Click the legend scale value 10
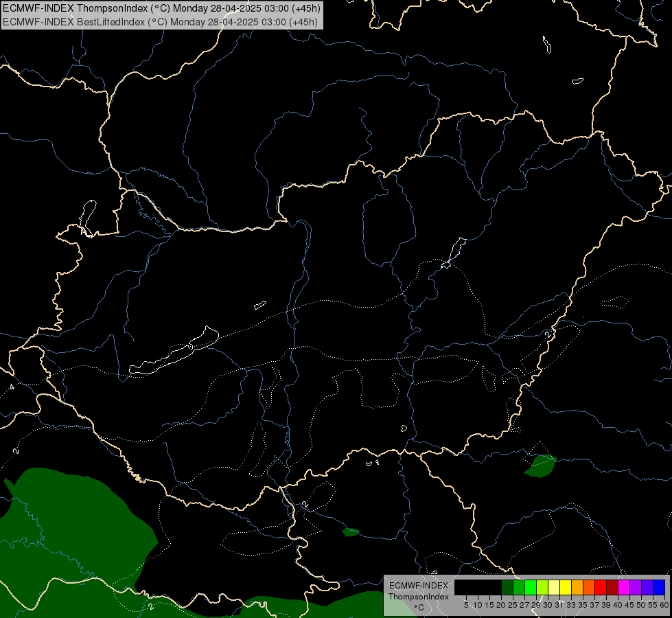The height and width of the screenshot is (618, 672). [478, 605]
